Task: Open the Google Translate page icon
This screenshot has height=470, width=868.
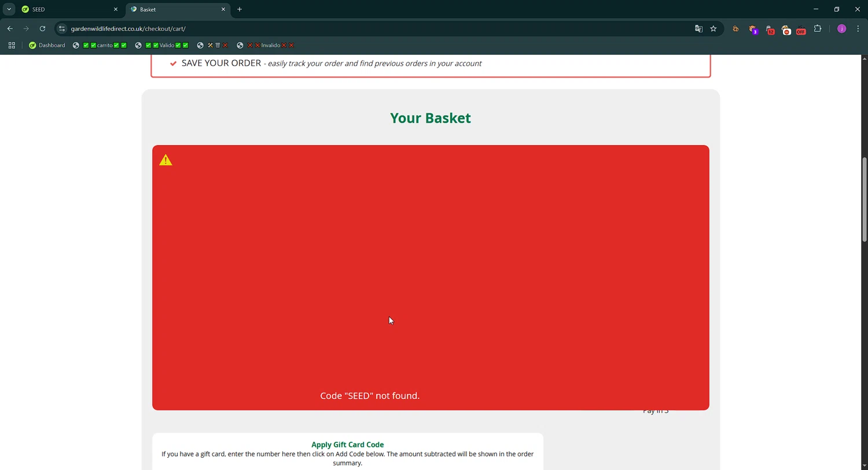Action: tap(698, 28)
